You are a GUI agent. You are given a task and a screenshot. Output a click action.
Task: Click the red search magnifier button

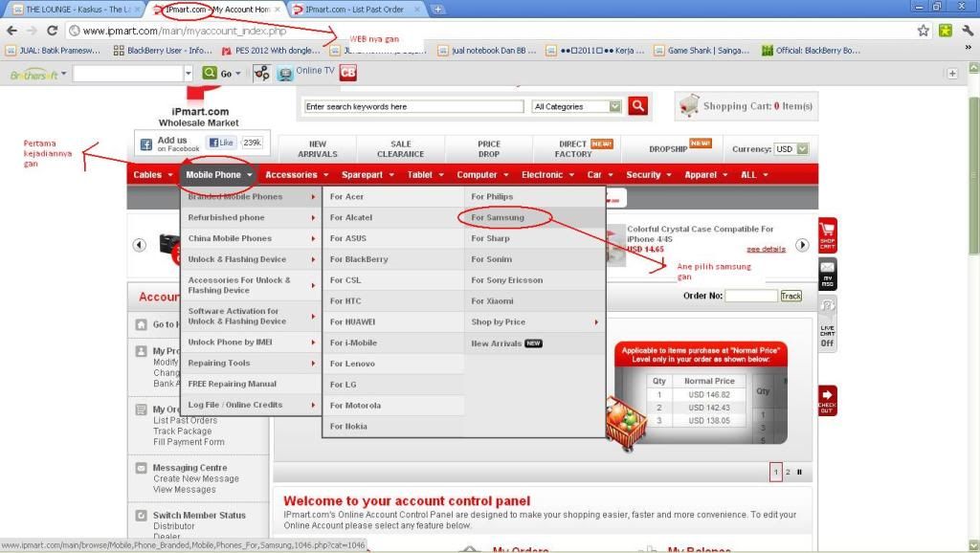click(638, 105)
